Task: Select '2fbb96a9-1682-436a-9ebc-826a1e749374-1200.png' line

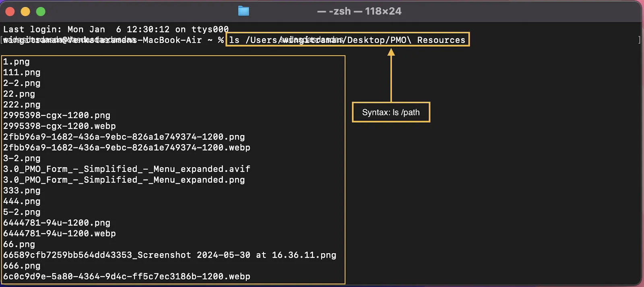Action: pos(124,137)
